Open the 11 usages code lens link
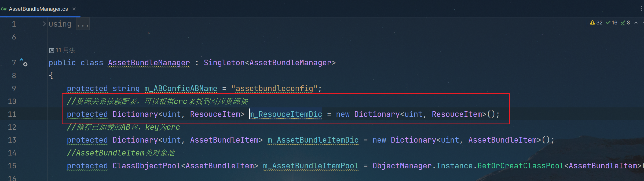Image resolution: width=644 pixels, height=181 pixels. click(x=65, y=50)
